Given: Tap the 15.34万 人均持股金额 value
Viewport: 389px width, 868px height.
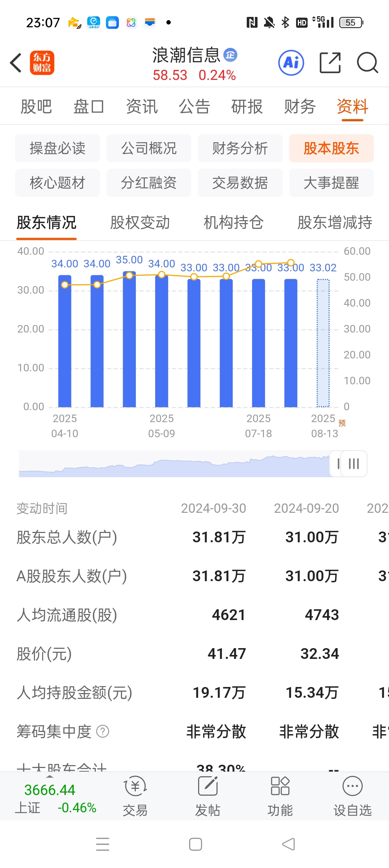Looking at the screenshot, I should [x=312, y=692].
